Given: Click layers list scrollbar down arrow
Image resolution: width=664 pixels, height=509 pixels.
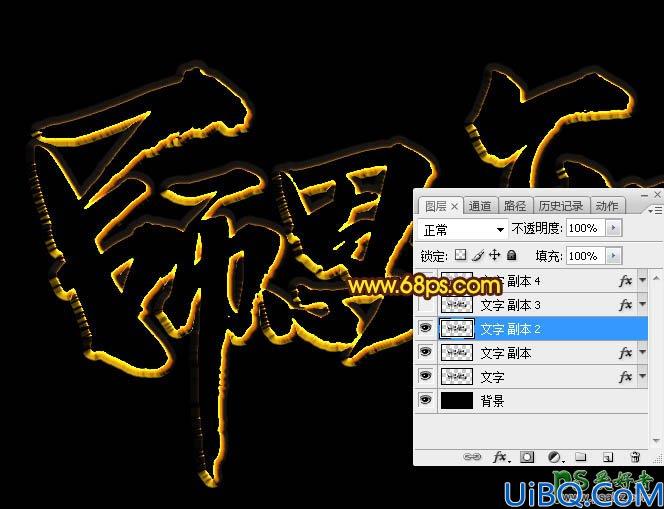Looking at the screenshot, I should pos(656,441).
